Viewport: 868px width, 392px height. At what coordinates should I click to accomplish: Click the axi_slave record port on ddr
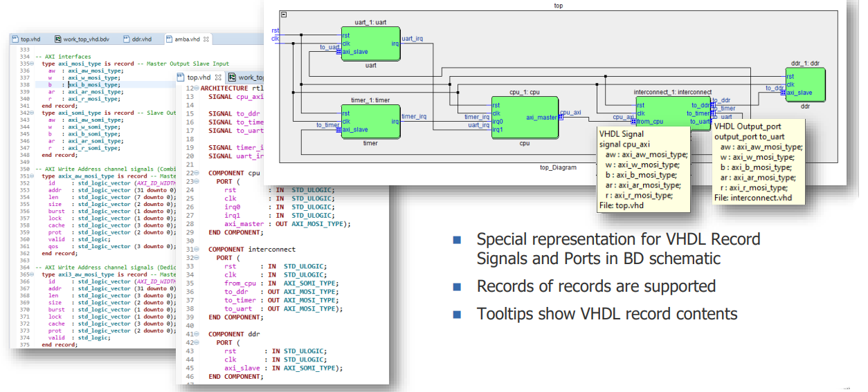(x=784, y=93)
